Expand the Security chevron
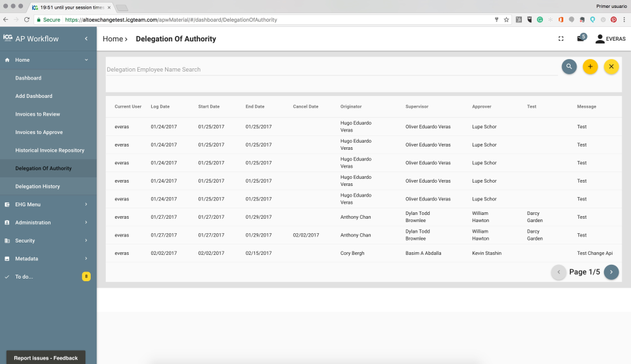This screenshot has height=364, width=631. [86, 240]
